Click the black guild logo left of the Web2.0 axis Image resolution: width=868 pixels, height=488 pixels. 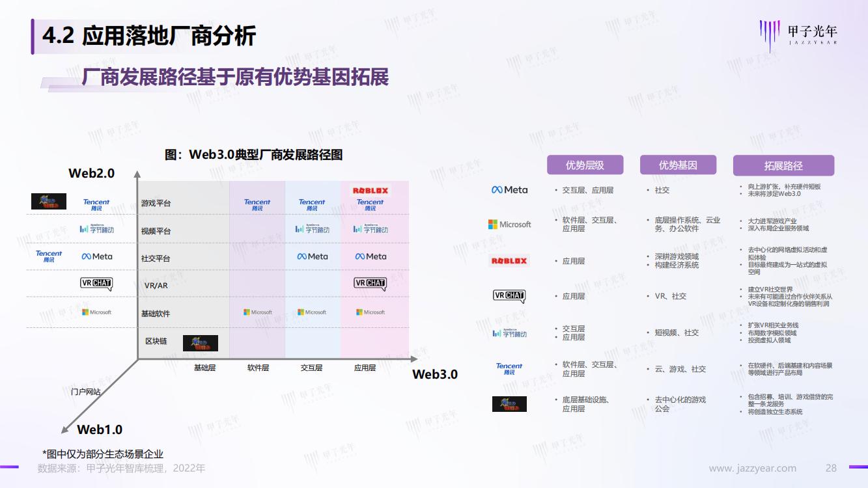[x=49, y=202]
